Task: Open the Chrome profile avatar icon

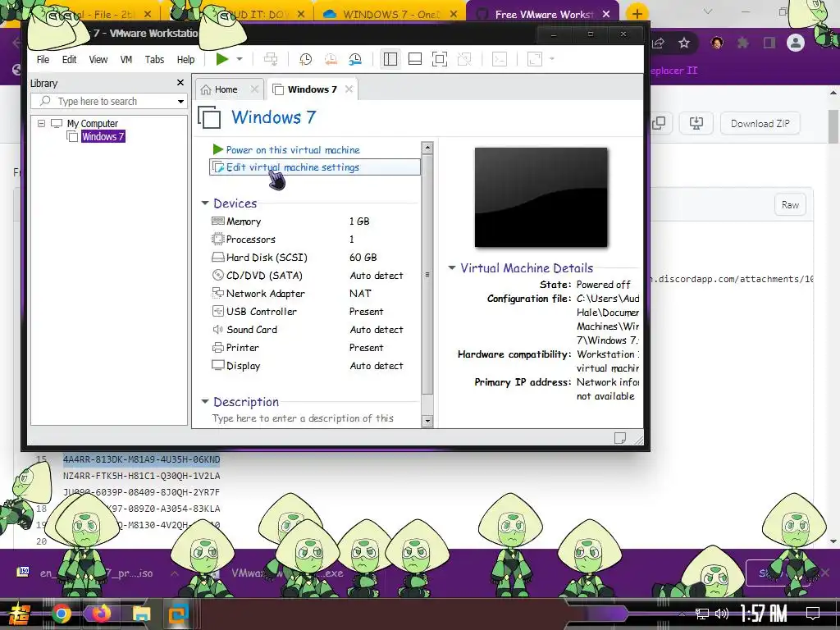Action: [796, 43]
